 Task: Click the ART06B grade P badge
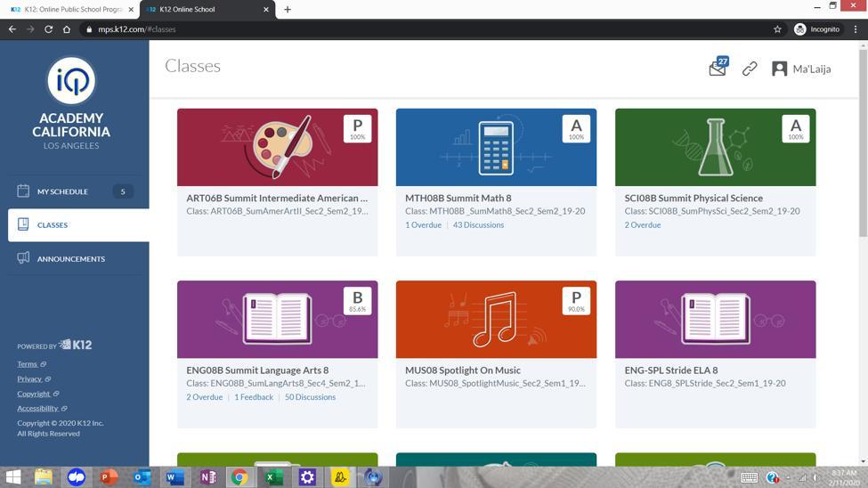[x=358, y=128]
